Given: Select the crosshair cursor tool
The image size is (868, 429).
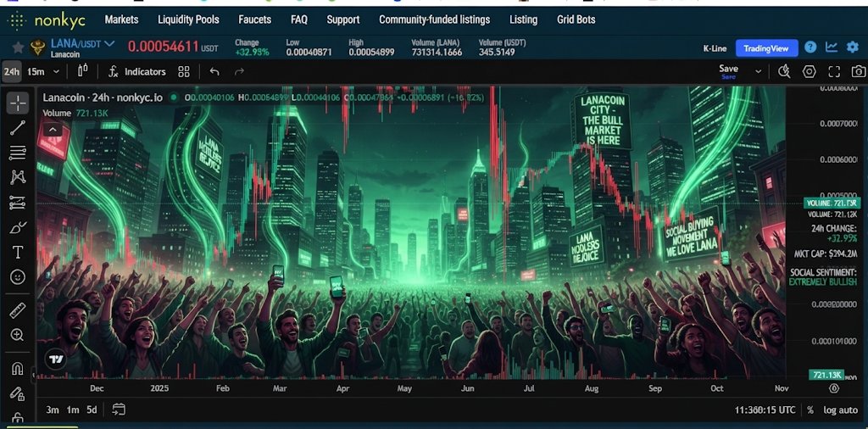Looking at the screenshot, I should click(x=18, y=103).
